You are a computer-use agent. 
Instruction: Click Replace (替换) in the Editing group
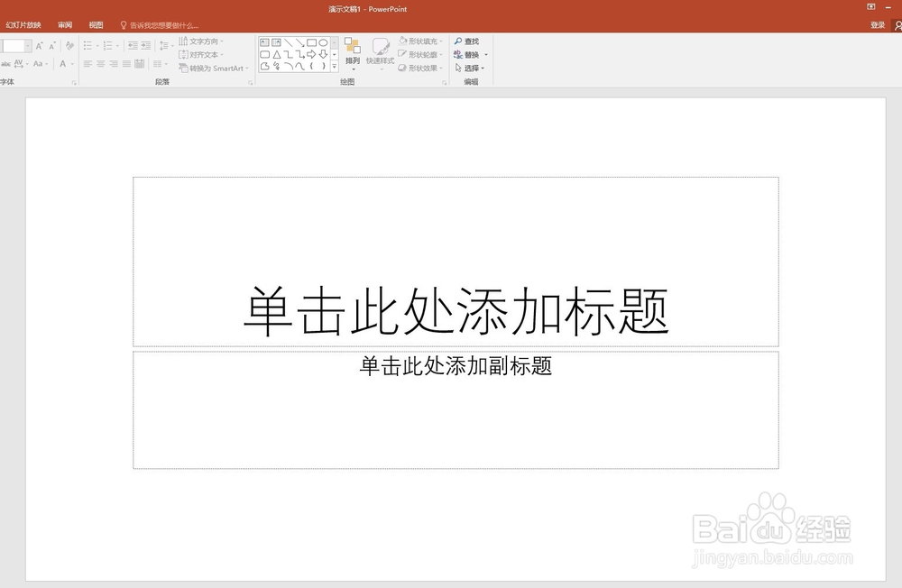(471, 54)
